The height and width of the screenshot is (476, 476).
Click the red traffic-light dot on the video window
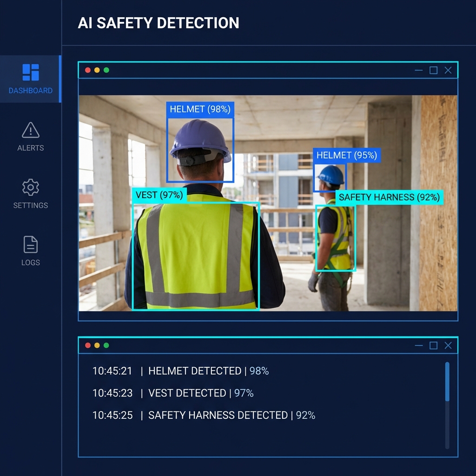click(88, 70)
